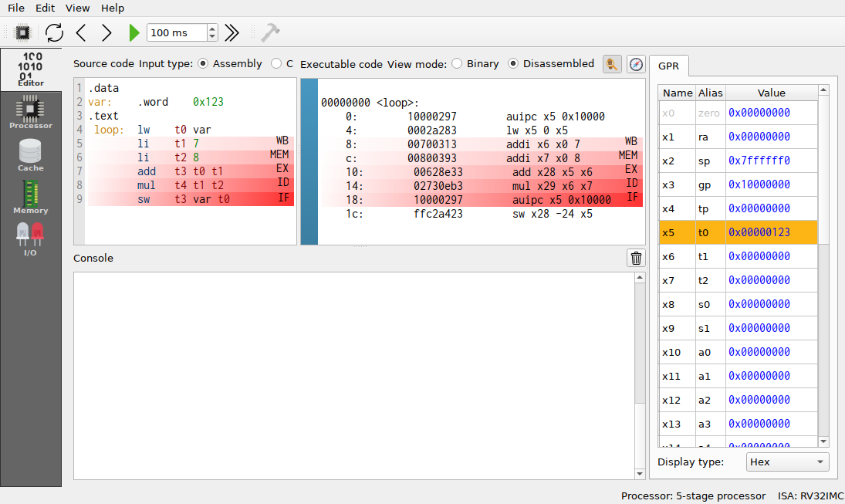Clear the console with the trash icon
This screenshot has height=504, width=845.
[x=636, y=259]
